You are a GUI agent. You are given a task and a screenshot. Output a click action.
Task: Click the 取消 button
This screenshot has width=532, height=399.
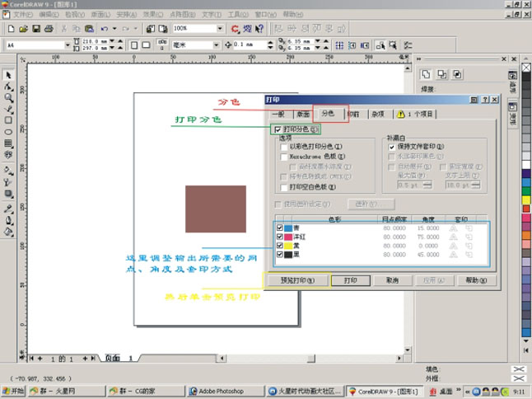393,280
